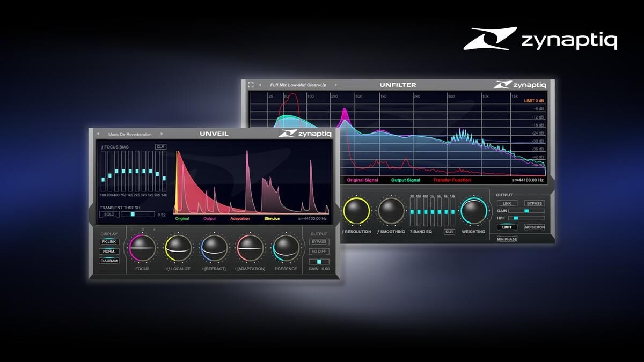This screenshot has height=362, width=644.
Task: Open the Music De-Reverberation preset menu
Action: click(x=130, y=134)
